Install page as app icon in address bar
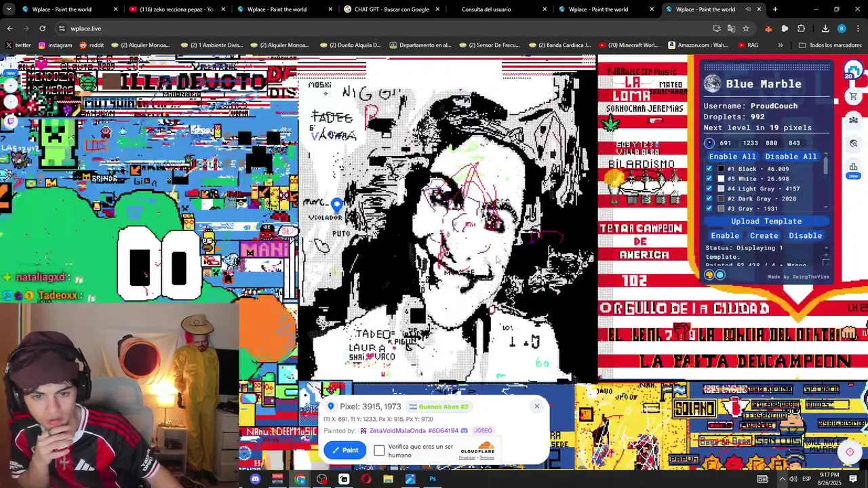 click(717, 28)
